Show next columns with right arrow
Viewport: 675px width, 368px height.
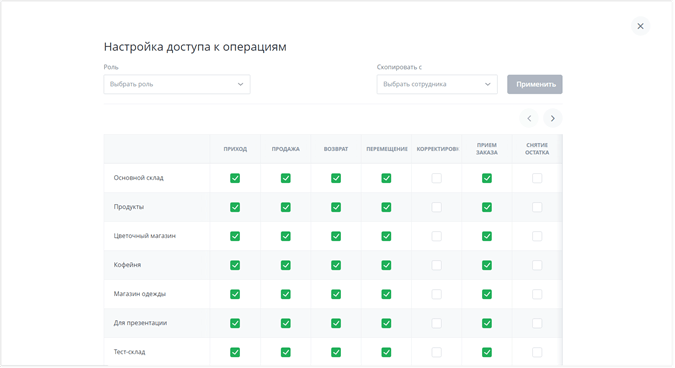(x=553, y=118)
